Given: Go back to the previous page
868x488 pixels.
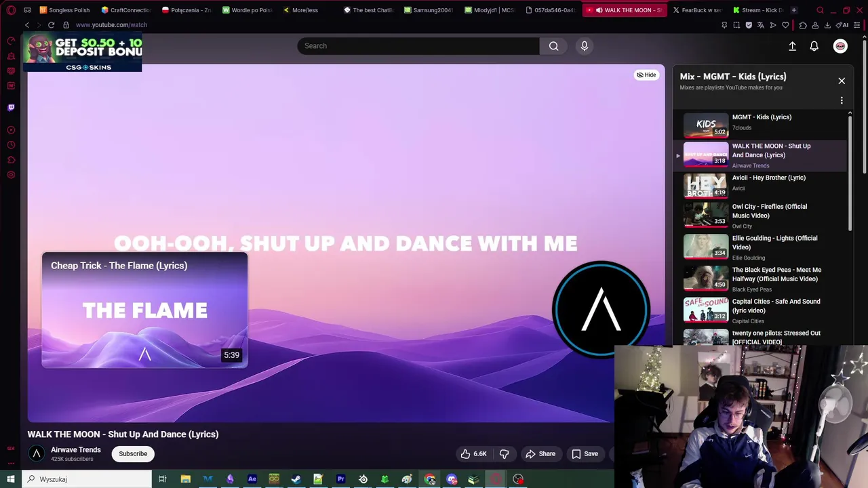Looking at the screenshot, I should pos(27,25).
